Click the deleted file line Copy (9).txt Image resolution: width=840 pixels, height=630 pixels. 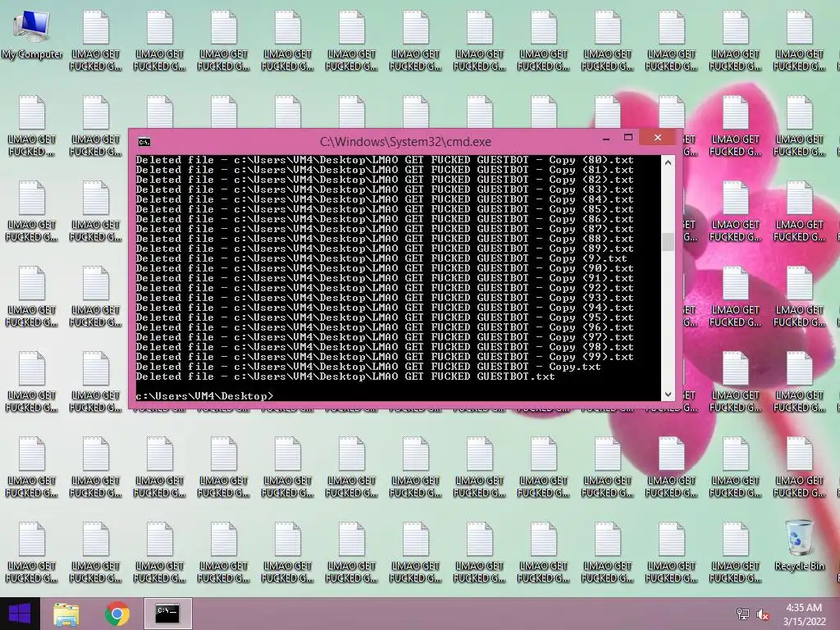[x=381, y=258]
